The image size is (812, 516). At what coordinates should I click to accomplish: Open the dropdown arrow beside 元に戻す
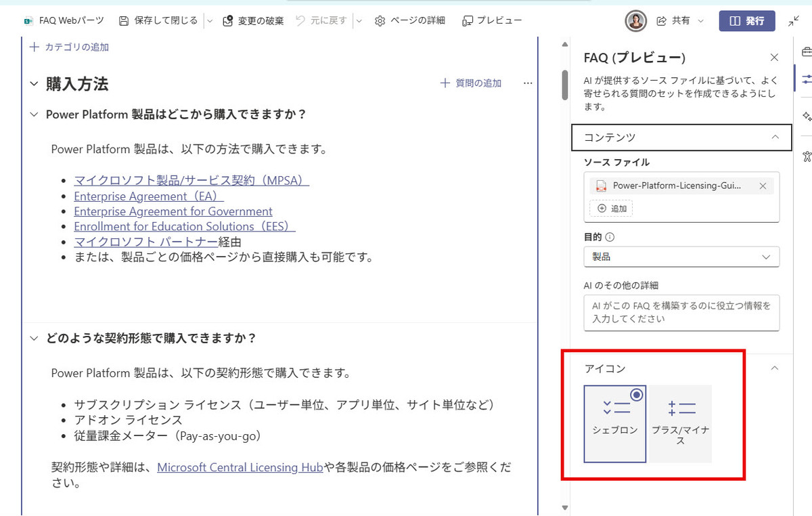pos(359,21)
